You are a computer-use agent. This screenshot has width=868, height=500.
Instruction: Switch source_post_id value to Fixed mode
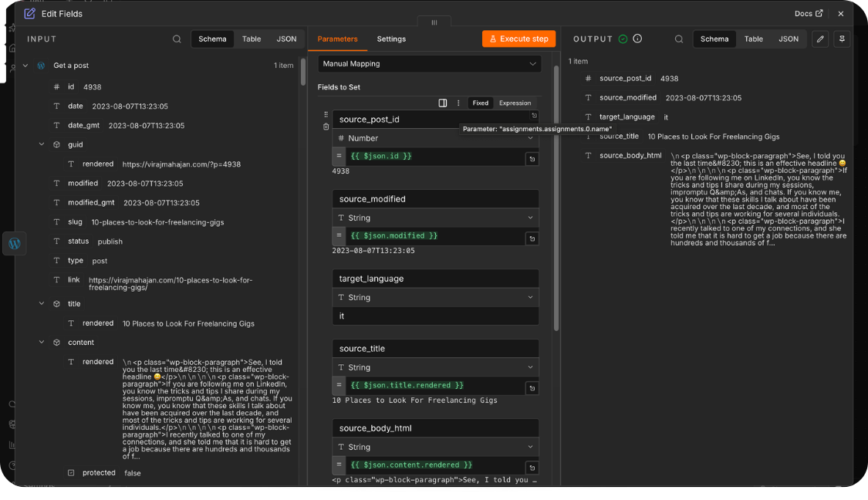pos(480,103)
